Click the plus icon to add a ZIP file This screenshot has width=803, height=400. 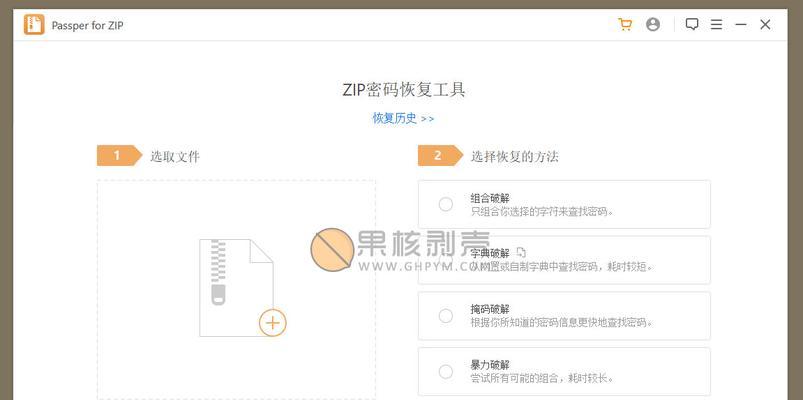click(x=272, y=323)
